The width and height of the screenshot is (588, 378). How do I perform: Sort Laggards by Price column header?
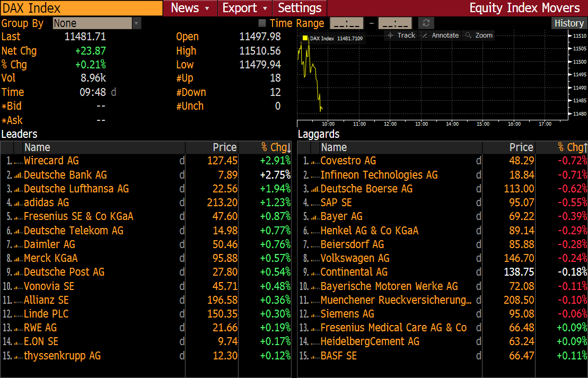pyautogui.click(x=508, y=147)
